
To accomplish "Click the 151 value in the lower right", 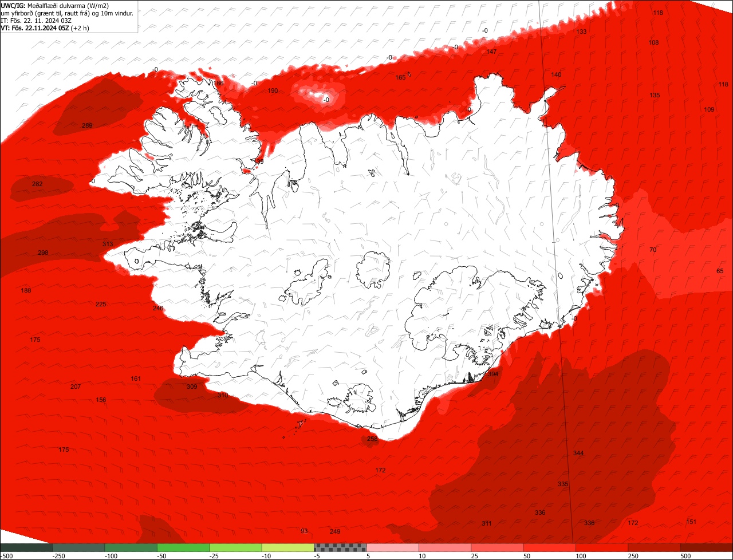I will [x=691, y=521].
